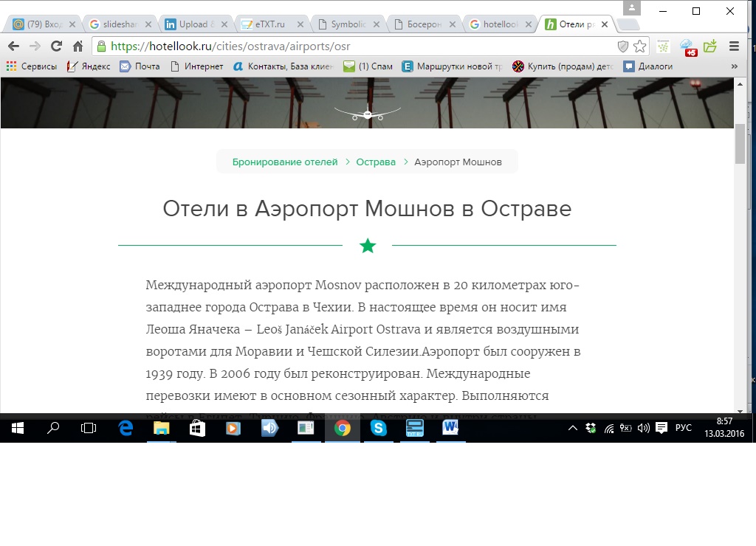Image resolution: width=756 pixels, height=546 pixels.
Task: Open the Яндекс bookmark
Action: coord(89,66)
